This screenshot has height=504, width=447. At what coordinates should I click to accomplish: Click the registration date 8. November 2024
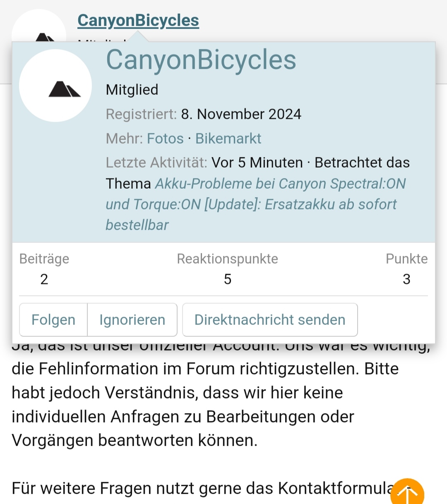pos(241,114)
